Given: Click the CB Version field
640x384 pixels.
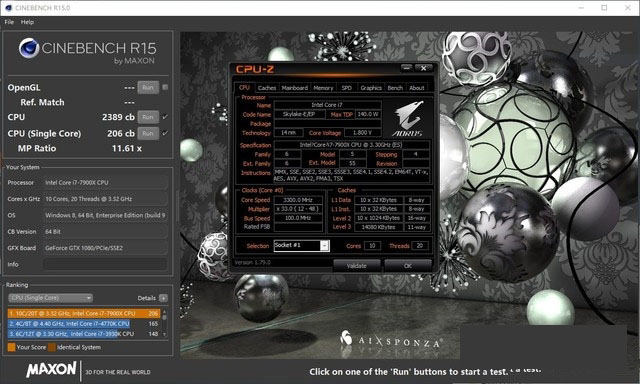Looking at the screenshot, I should [x=105, y=231].
